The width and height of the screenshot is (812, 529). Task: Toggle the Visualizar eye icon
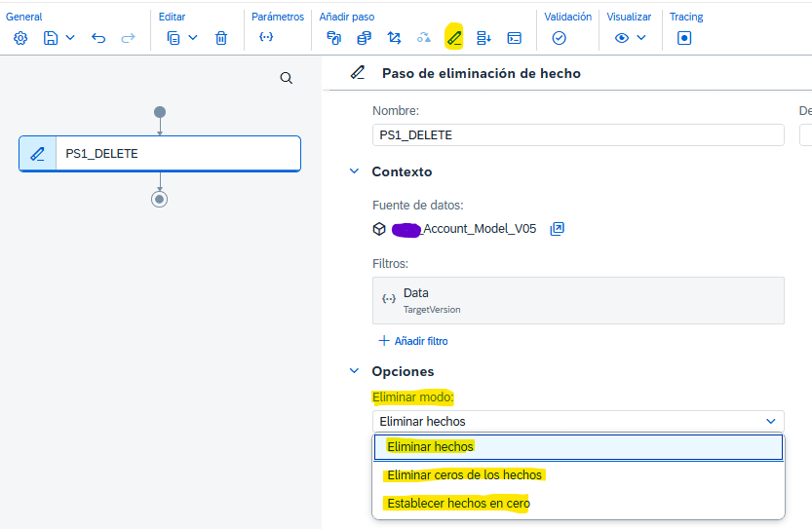622,38
